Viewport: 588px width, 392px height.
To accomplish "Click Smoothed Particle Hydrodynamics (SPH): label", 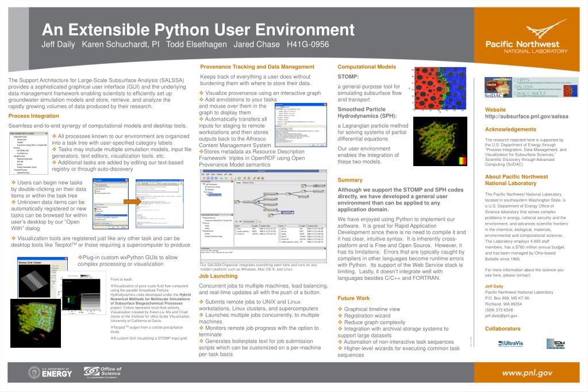I will [367, 113].
